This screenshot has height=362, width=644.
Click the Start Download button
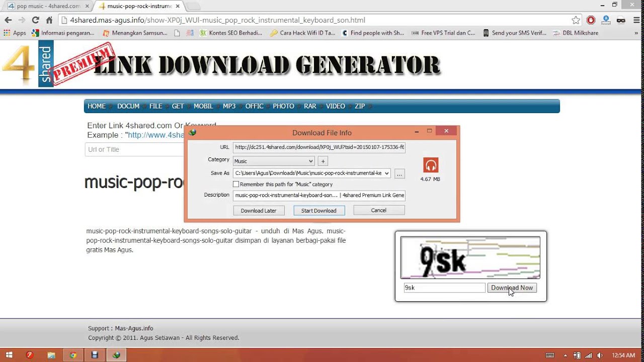tap(319, 211)
